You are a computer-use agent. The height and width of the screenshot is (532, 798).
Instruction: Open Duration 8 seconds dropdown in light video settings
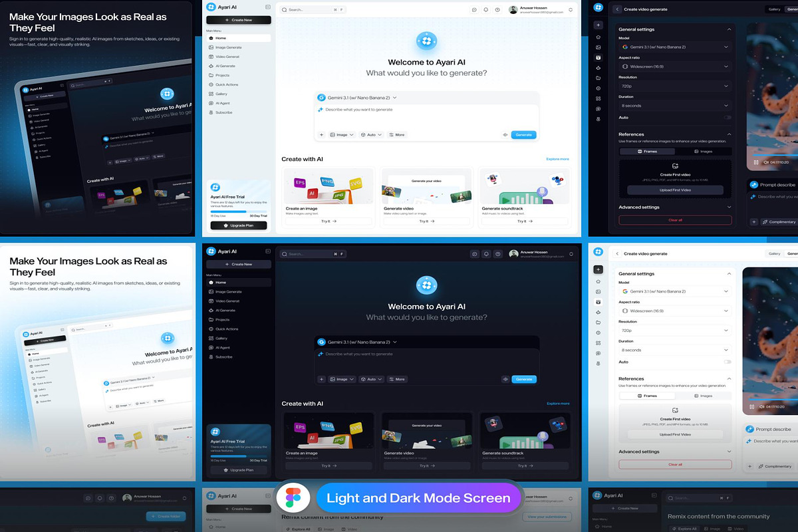click(x=675, y=350)
